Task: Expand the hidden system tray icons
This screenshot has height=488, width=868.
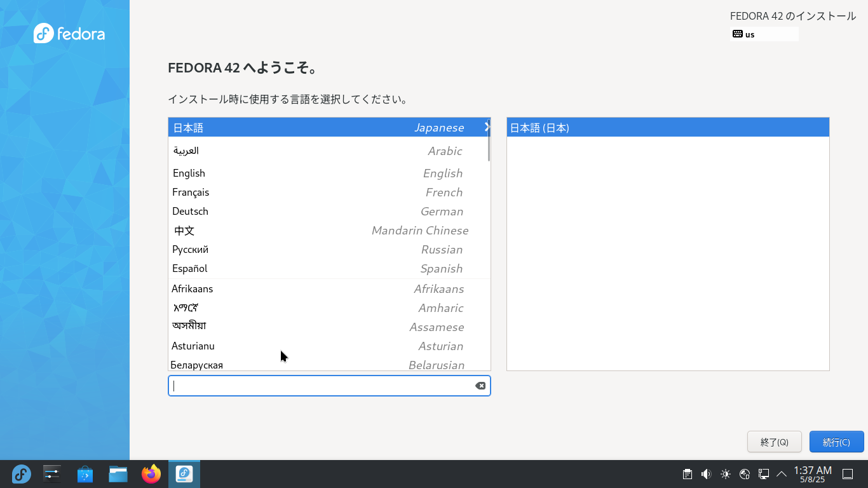Action: pyautogui.click(x=782, y=474)
